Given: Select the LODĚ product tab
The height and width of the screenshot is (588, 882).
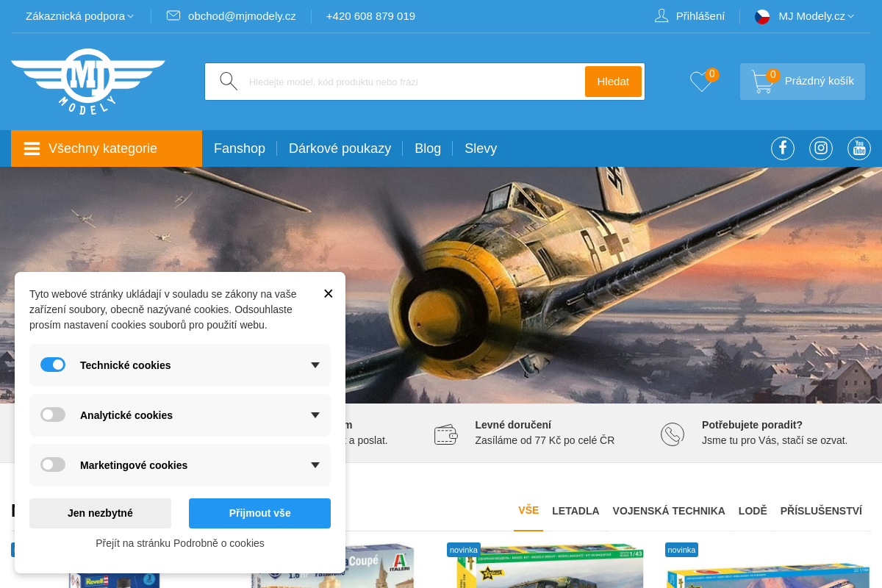Looking at the screenshot, I should [x=753, y=511].
